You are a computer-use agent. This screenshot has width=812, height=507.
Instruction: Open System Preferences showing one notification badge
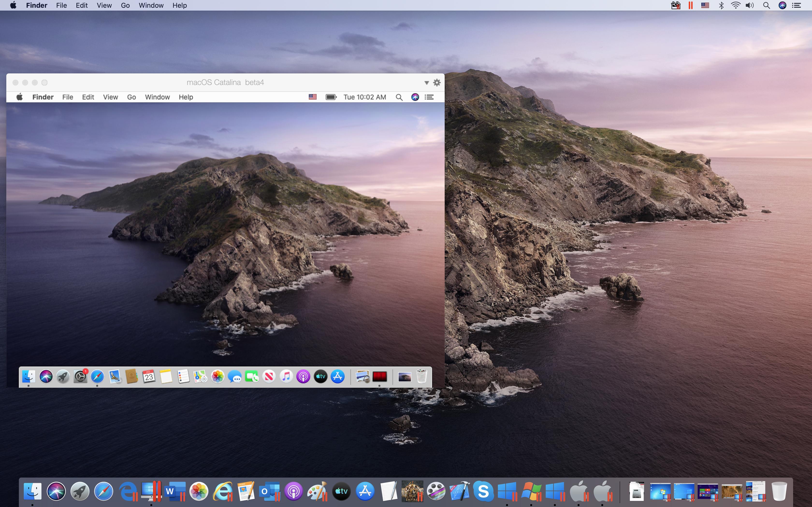pos(80,377)
